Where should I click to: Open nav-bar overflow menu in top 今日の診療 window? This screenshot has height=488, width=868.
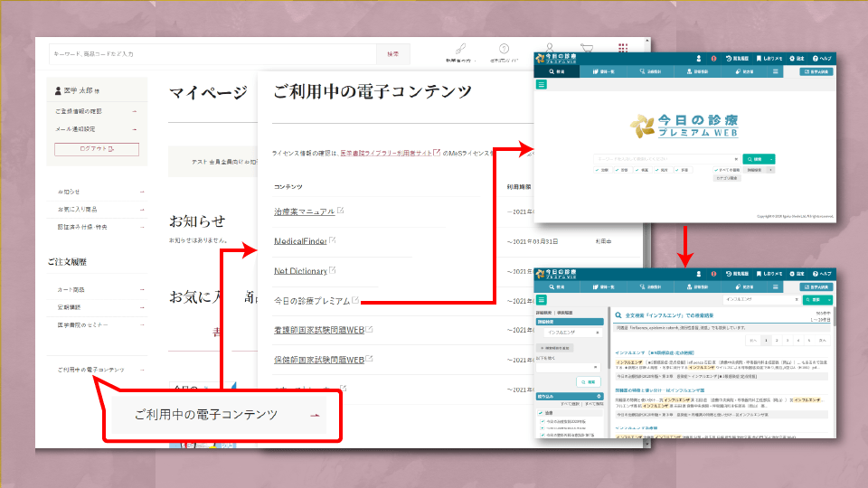tap(775, 71)
